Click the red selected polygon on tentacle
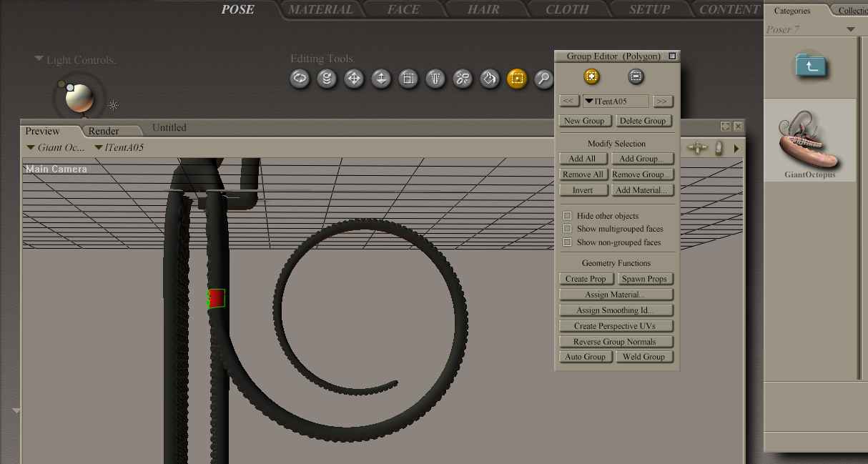This screenshot has height=464, width=868. (217, 298)
